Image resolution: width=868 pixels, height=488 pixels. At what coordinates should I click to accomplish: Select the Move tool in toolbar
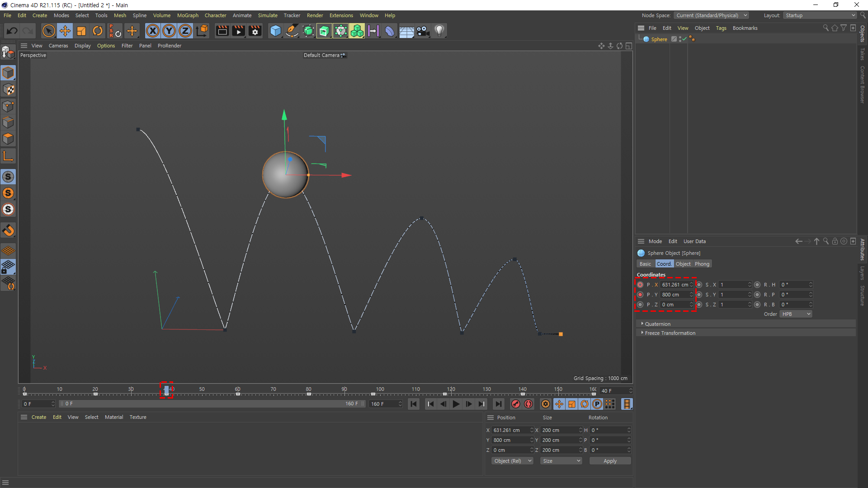pos(65,31)
